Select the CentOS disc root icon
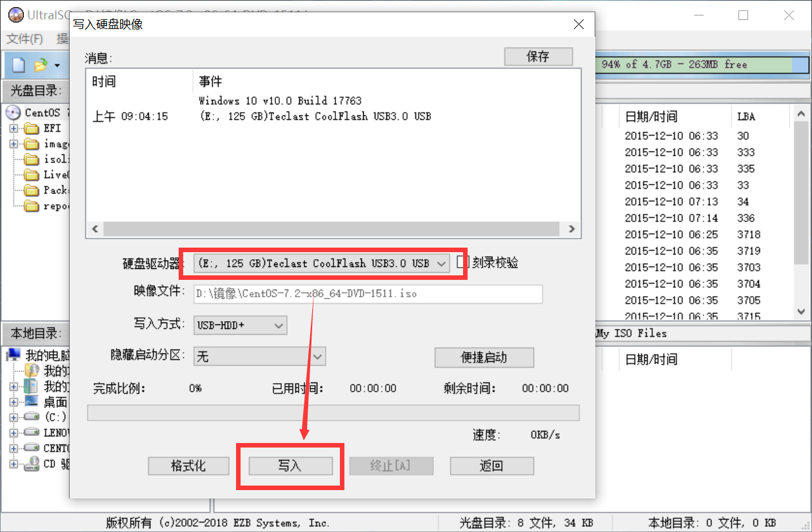 tap(13, 113)
